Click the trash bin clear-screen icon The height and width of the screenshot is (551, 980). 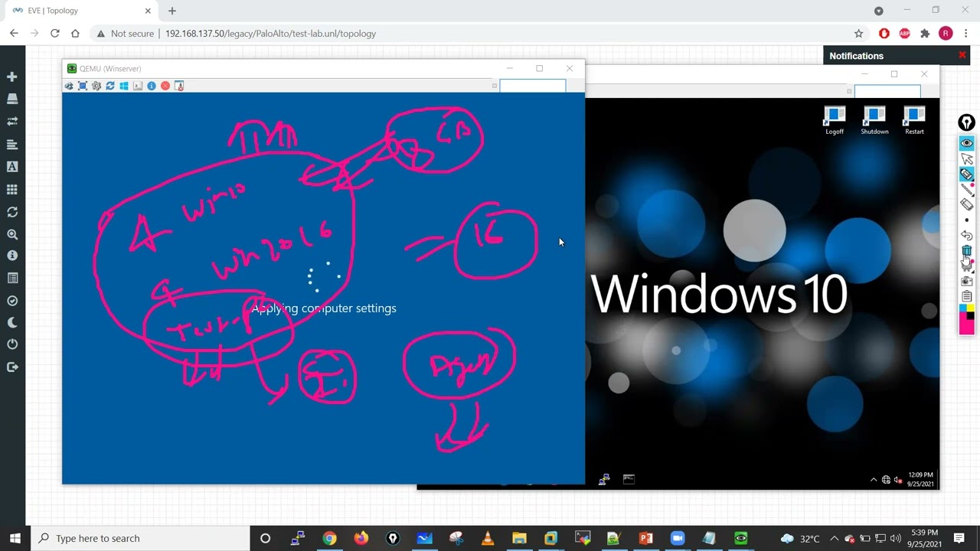coord(967,251)
